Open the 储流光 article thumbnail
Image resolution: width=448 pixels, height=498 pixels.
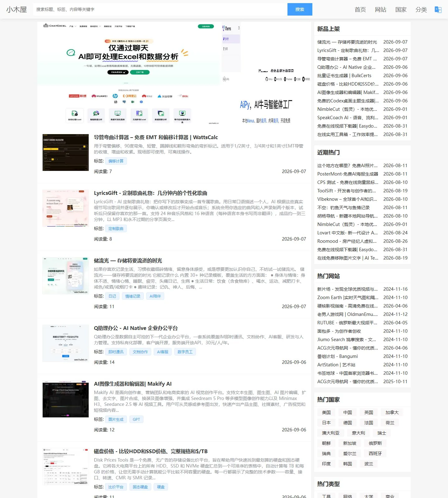tap(66, 276)
